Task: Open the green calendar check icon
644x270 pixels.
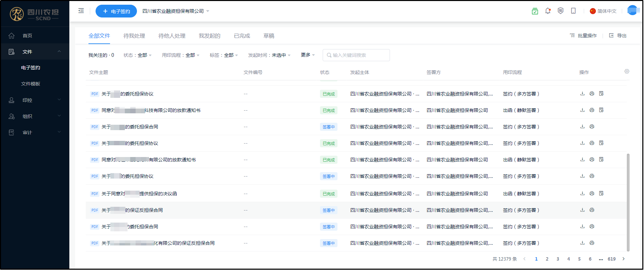Action: (535, 11)
